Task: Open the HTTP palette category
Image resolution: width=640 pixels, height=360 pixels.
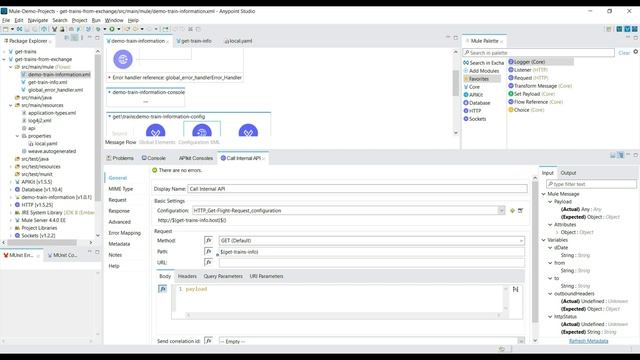Action: pos(472,111)
